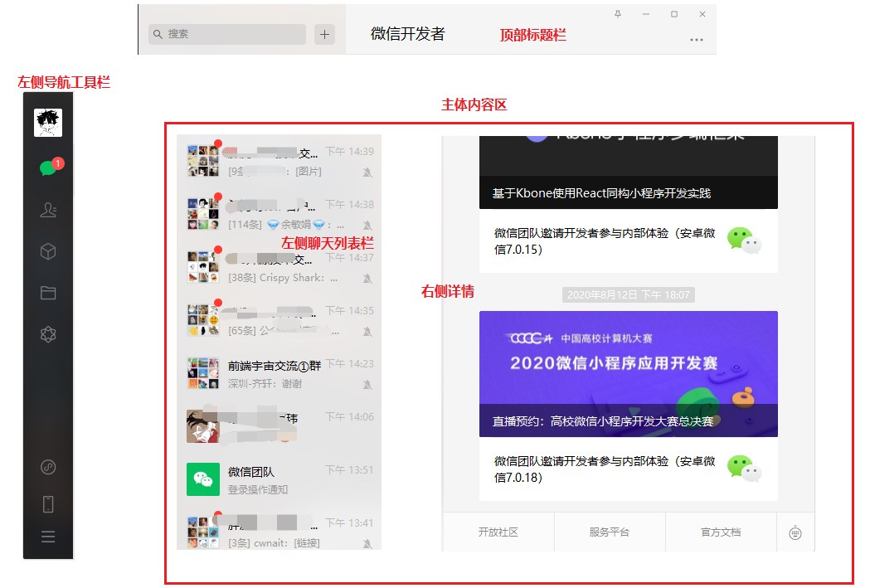Click the 微信团队 green WeChat avatar
Image resolution: width=870 pixels, height=588 pixels.
[203, 479]
